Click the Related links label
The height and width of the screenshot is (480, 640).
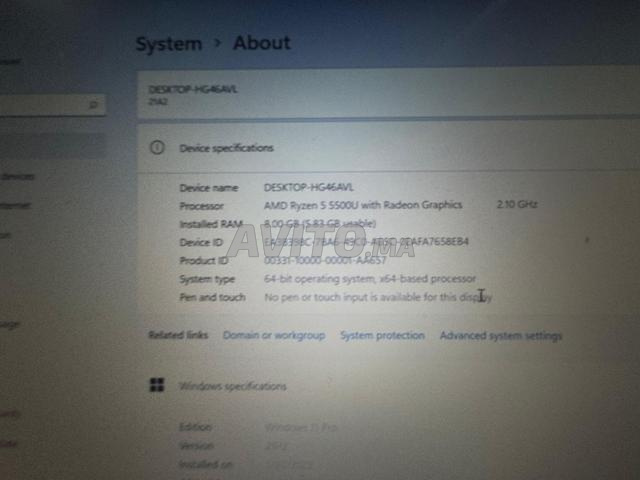click(x=178, y=335)
